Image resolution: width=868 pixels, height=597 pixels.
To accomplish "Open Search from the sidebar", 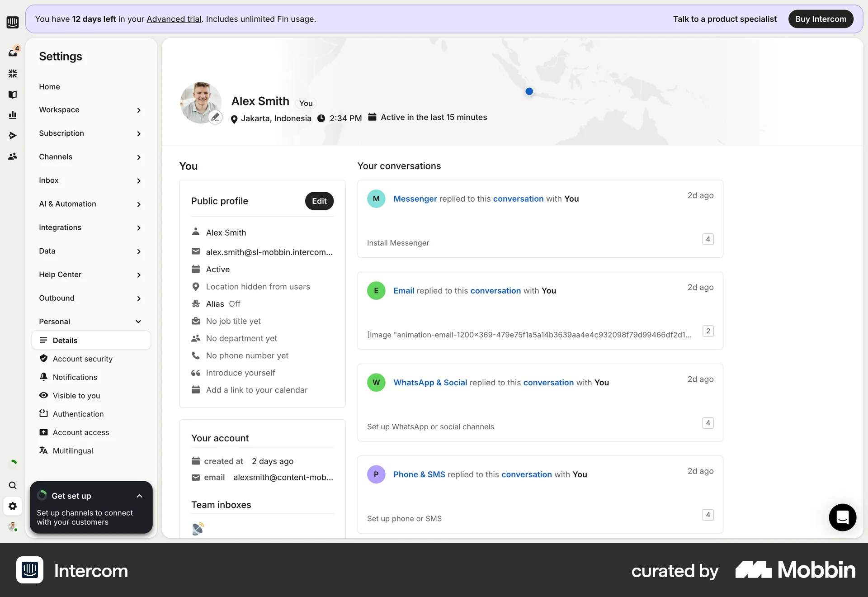I will tap(12, 485).
